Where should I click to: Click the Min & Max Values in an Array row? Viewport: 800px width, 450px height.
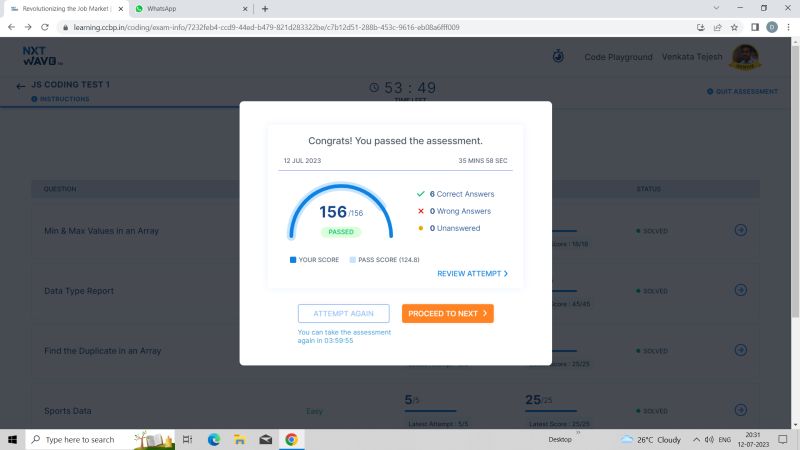tap(395, 231)
